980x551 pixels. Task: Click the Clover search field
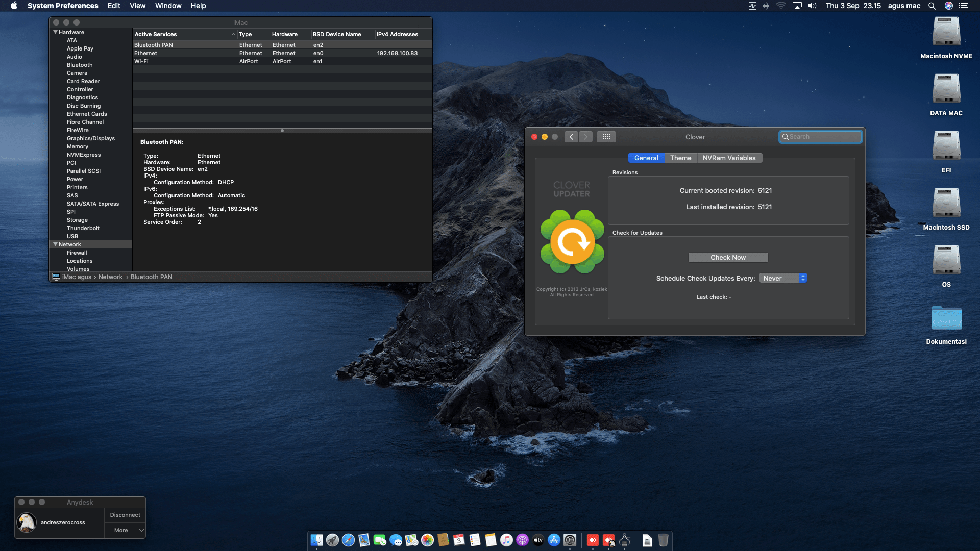coord(823,137)
